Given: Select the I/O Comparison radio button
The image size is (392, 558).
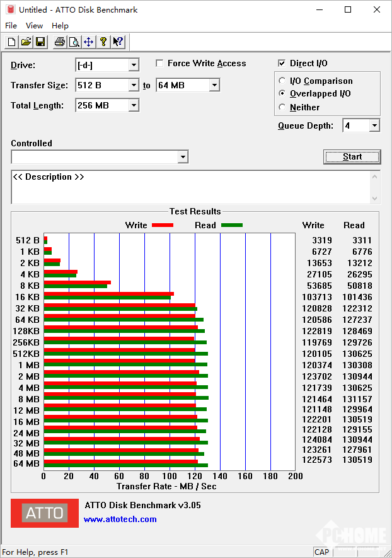Looking at the screenshot, I should (282, 81).
